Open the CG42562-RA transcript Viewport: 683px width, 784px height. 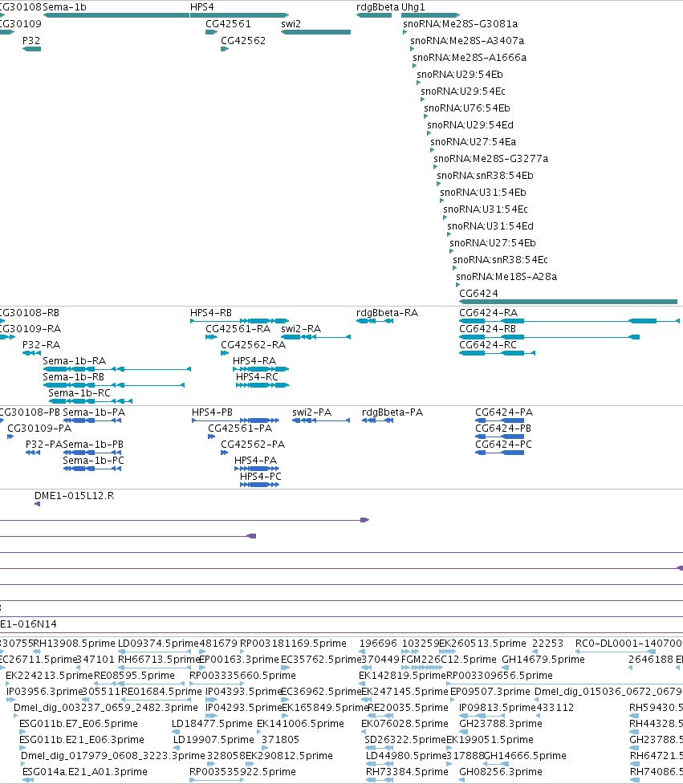[x=225, y=353]
